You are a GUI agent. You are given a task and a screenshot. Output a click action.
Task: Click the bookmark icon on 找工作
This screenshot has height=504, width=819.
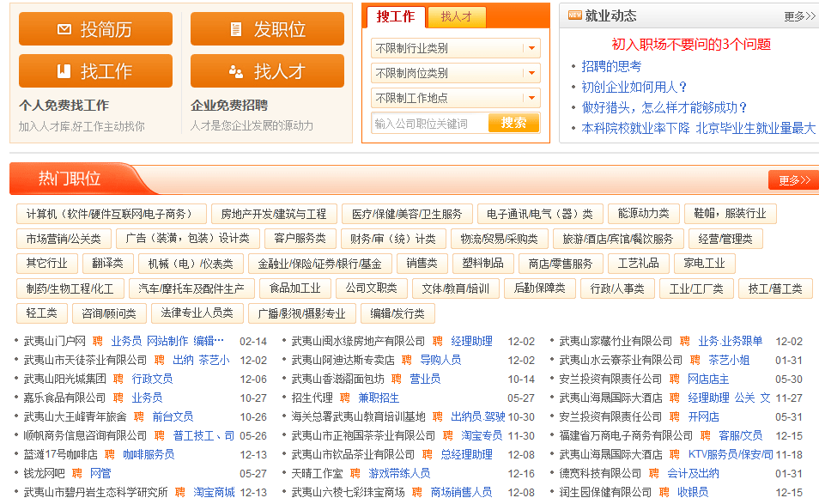tap(64, 70)
